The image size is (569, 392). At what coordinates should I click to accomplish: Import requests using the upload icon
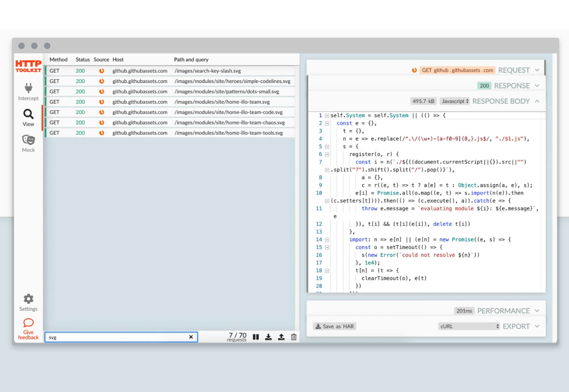[x=281, y=337]
